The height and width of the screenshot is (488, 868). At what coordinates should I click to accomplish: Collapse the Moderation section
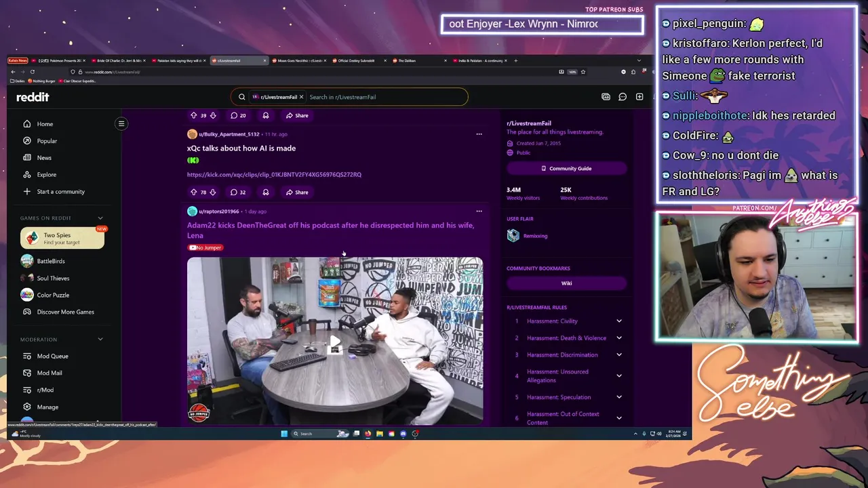[100, 340]
